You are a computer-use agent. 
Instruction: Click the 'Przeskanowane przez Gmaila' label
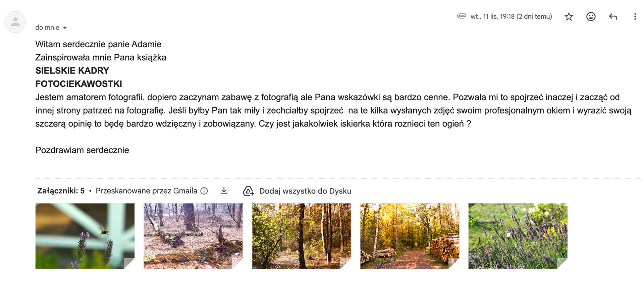(x=147, y=191)
